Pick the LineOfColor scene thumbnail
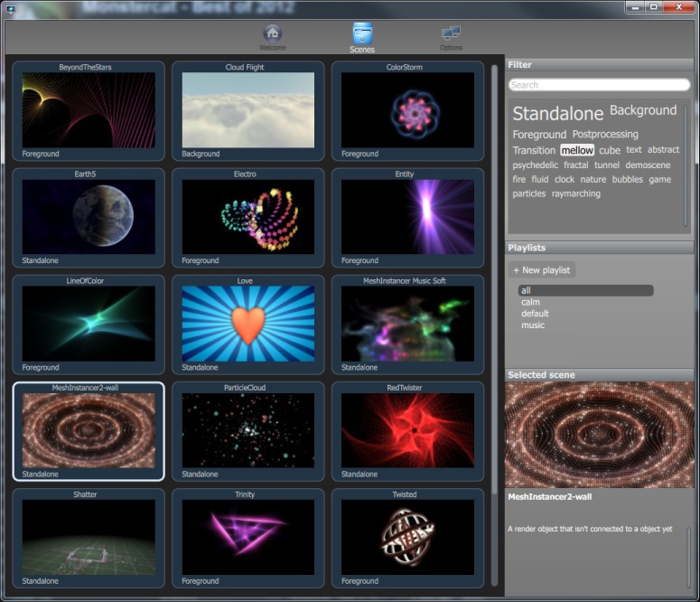 tap(89, 324)
